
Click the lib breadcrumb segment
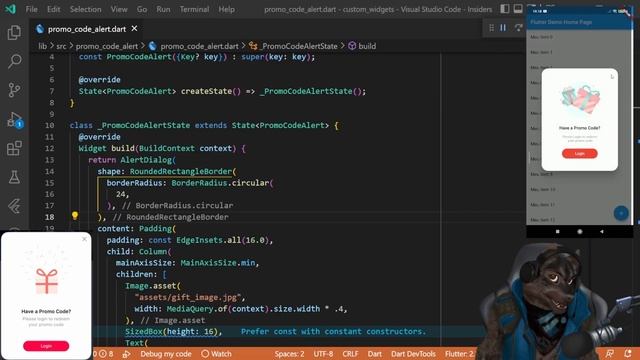[x=42, y=46]
